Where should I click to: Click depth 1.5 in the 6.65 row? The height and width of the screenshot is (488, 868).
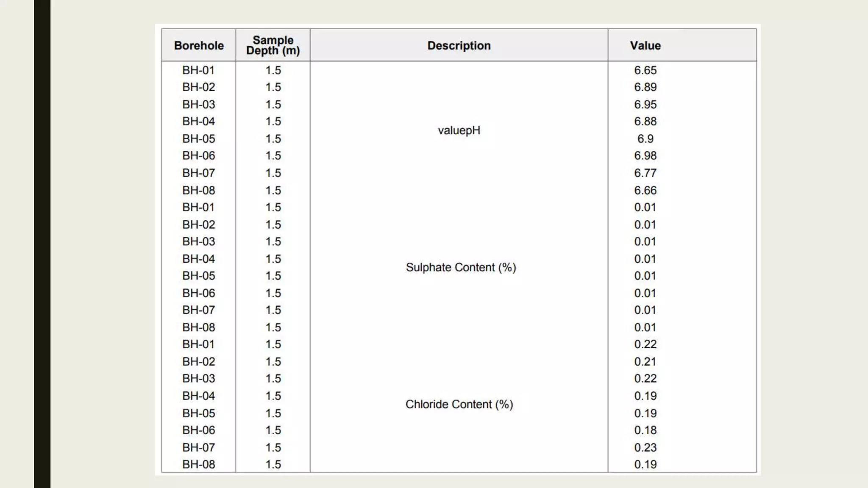coord(273,70)
